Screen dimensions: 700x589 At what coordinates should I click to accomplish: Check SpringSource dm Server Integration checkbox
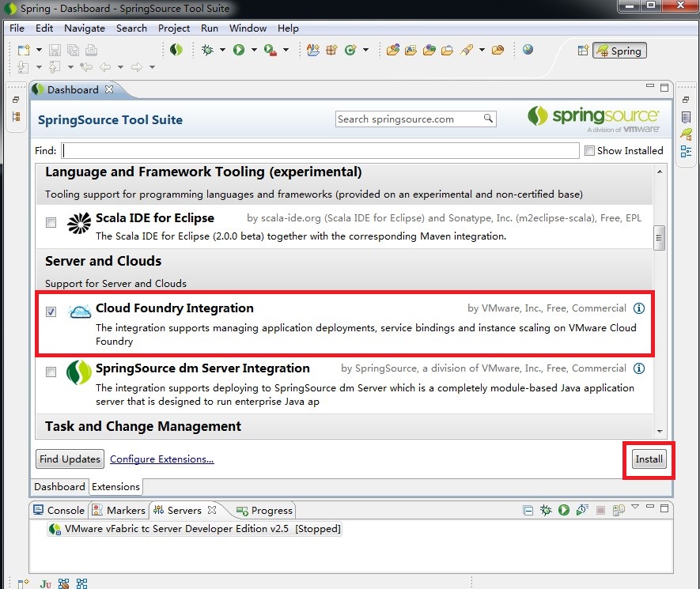pyautogui.click(x=51, y=372)
